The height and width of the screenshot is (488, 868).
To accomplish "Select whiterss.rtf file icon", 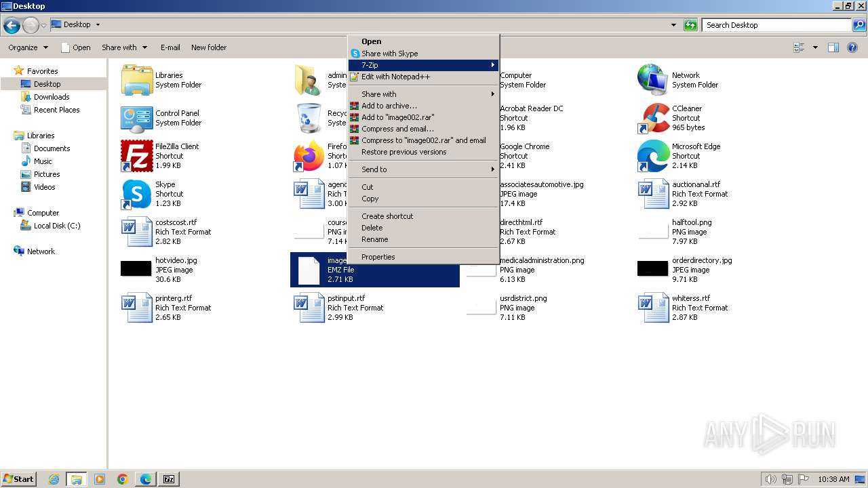I will pyautogui.click(x=654, y=308).
